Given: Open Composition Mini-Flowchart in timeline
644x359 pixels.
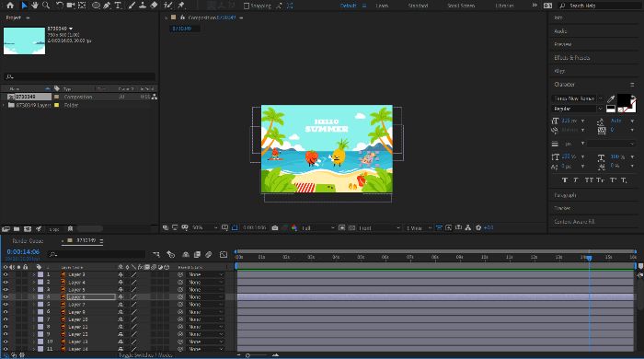Looking at the screenshot, I should pos(156,255).
